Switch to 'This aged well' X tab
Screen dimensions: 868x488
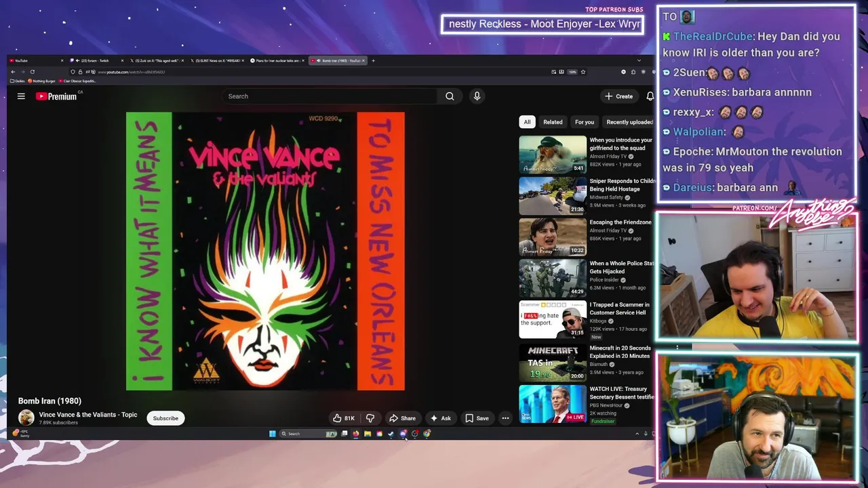coord(157,60)
